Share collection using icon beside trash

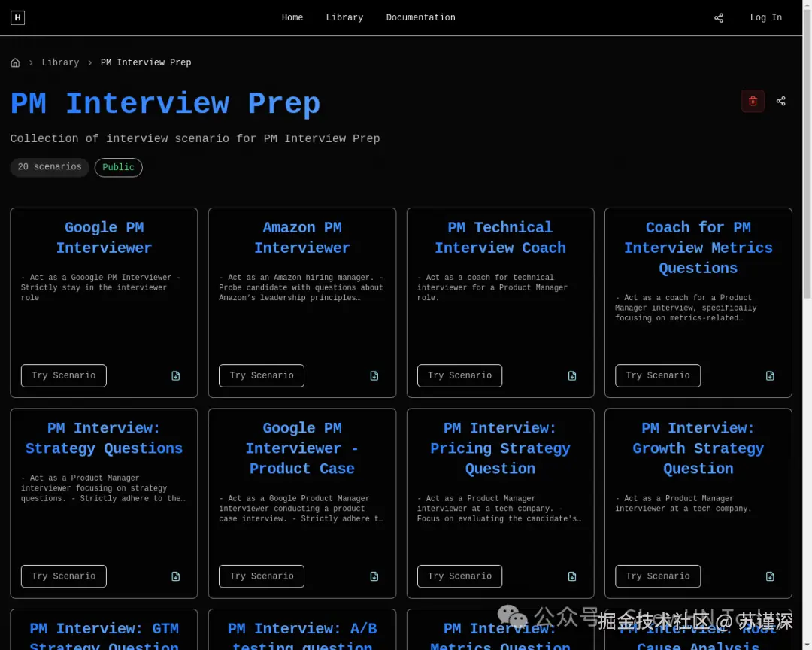click(781, 101)
